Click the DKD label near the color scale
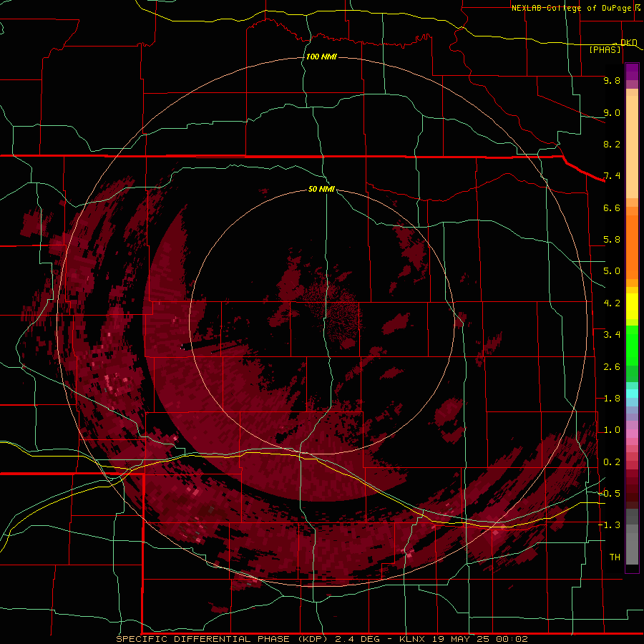Image resolution: width=644 pixels, height=644 pixels. (629, 42)
